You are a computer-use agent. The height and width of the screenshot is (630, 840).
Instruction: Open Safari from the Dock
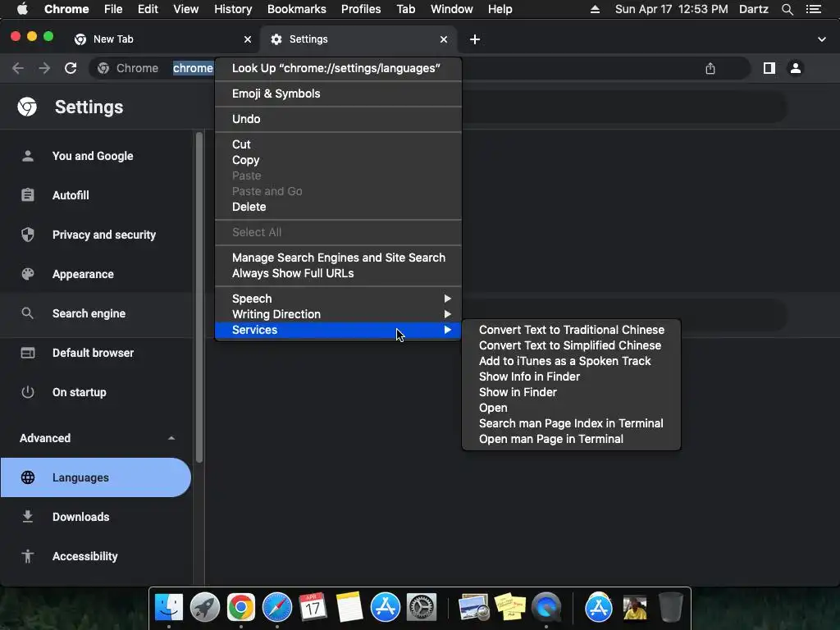click(x=277, y=608)
